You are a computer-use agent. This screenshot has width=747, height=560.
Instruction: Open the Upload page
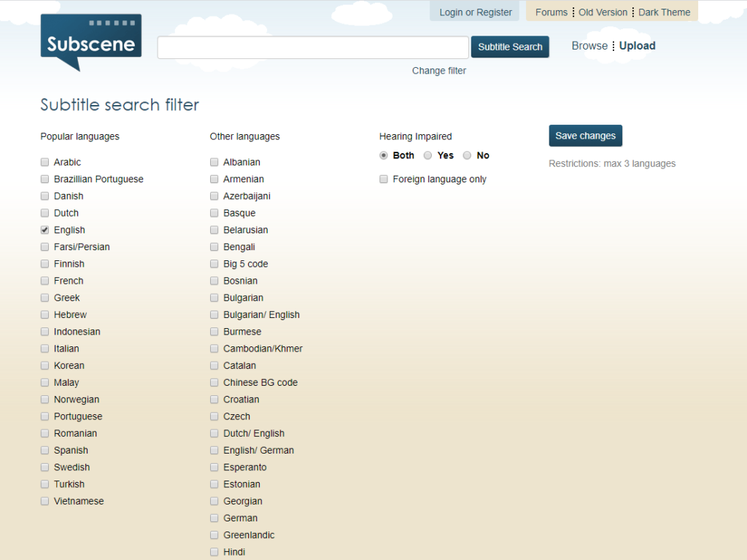637,46
